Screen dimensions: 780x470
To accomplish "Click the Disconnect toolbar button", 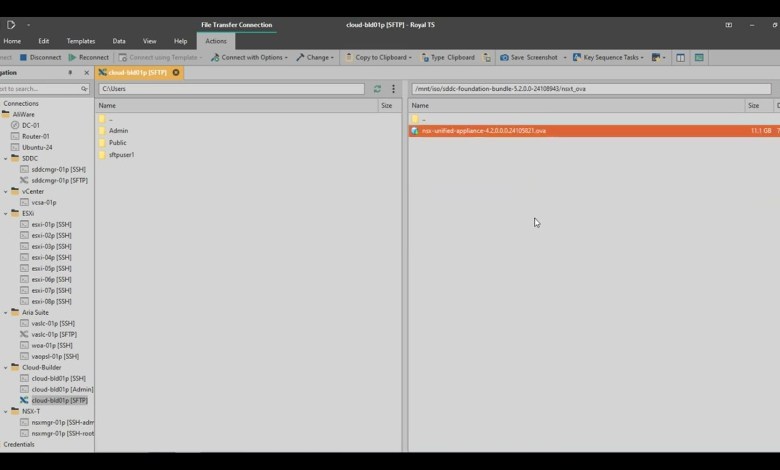I will coord(40,57).
